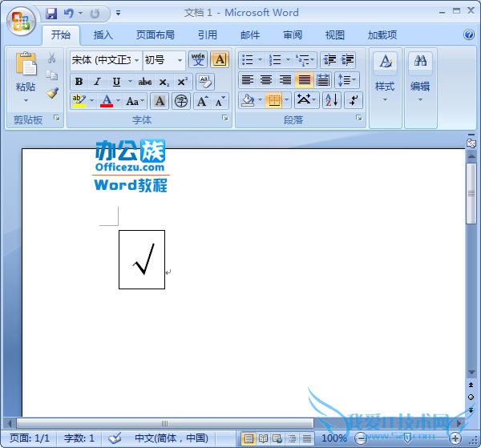
Task: Open the font size dropdown 初号
Action: coord(180,60)
